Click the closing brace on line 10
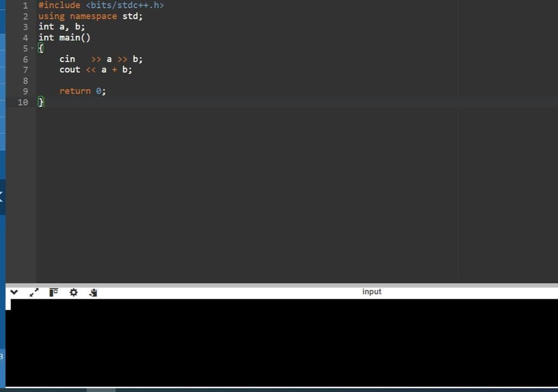The height and width of the screenshot is (392, 558). click(x=41, y=102)
